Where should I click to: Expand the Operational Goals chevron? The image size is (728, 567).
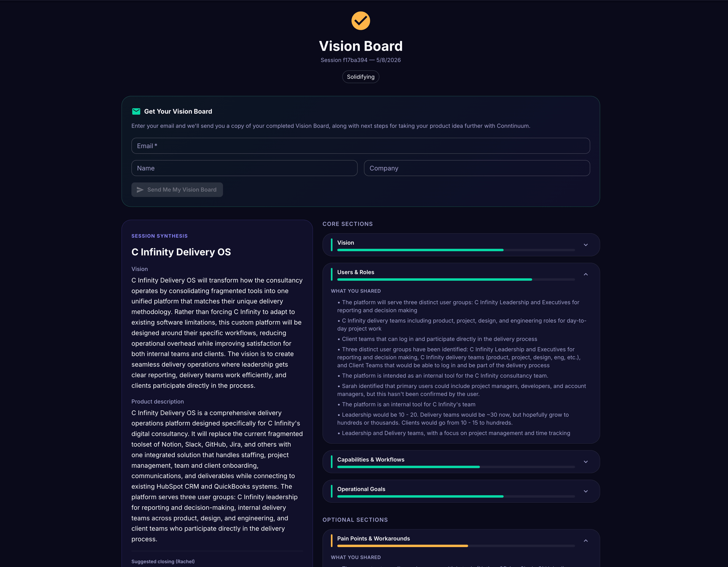click(x=586, y=491)
